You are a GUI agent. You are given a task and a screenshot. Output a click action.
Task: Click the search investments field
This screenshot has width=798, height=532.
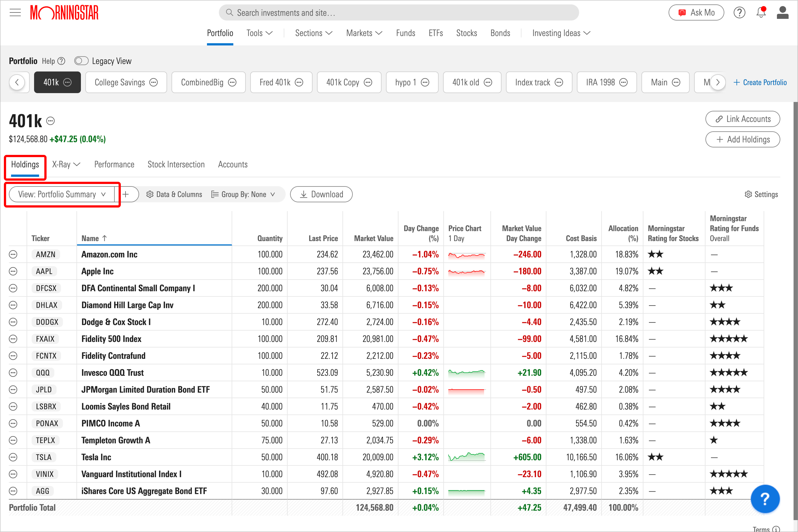tap(399, 13)
